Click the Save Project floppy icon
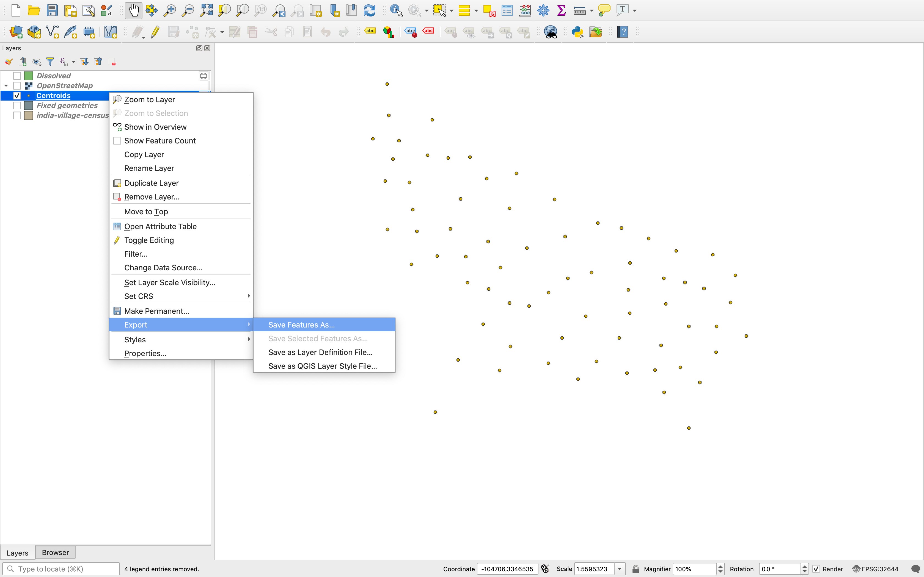This screenshot has width=924, height=577. [x=52, y=10]
